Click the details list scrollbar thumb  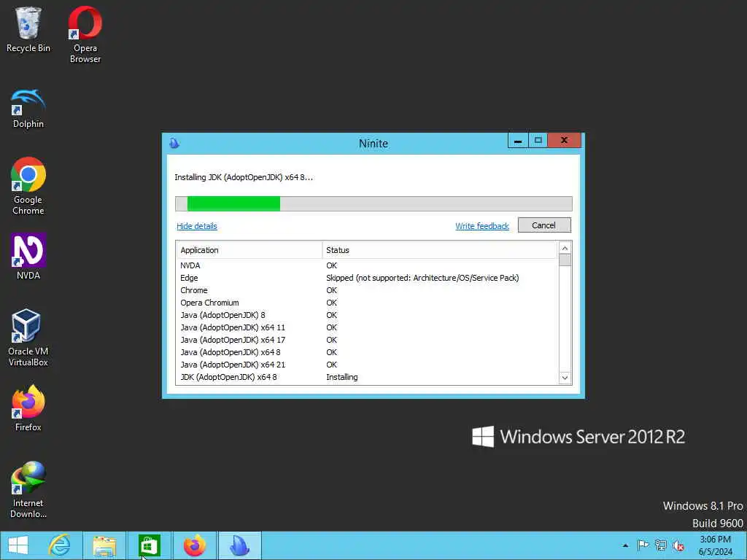565,260
